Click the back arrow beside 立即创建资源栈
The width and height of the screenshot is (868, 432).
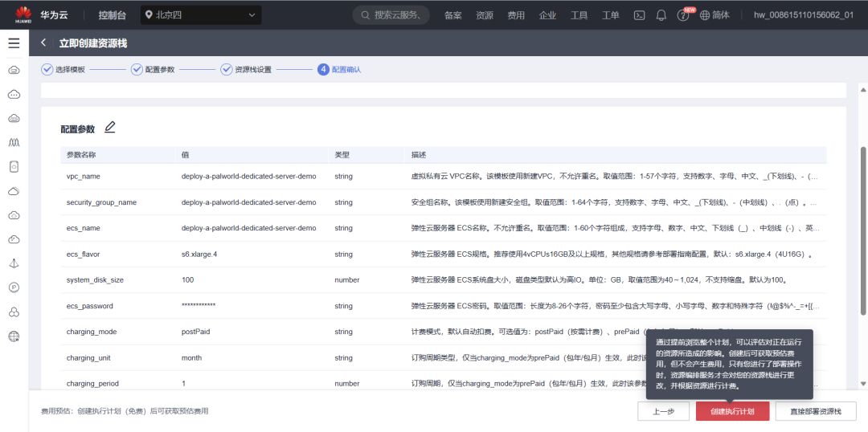point(43,43)
